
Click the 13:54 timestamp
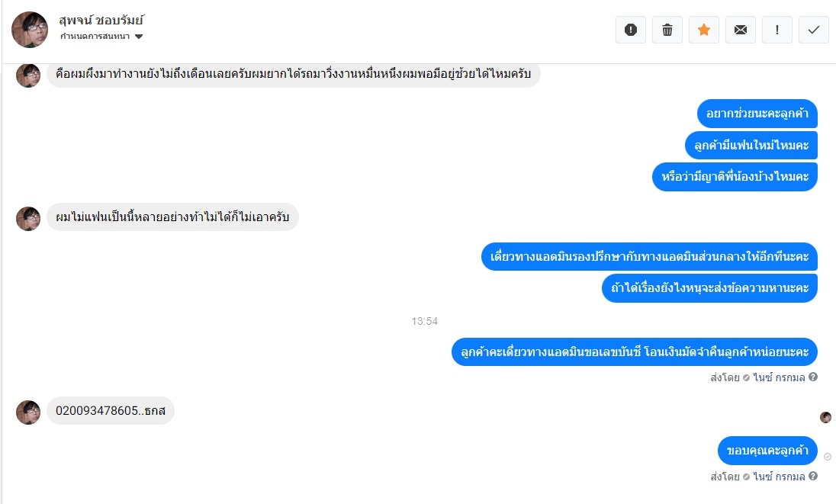click(424, 321)
